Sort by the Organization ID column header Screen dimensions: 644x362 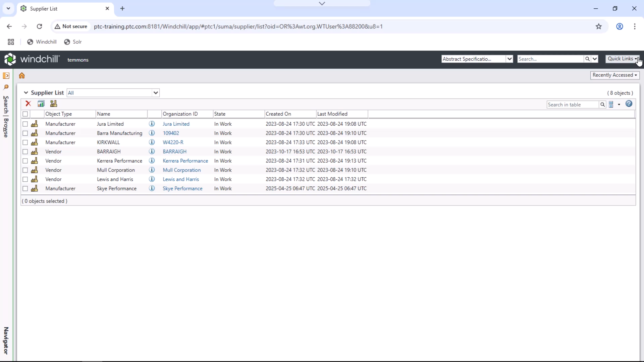(x=187, y=114)
